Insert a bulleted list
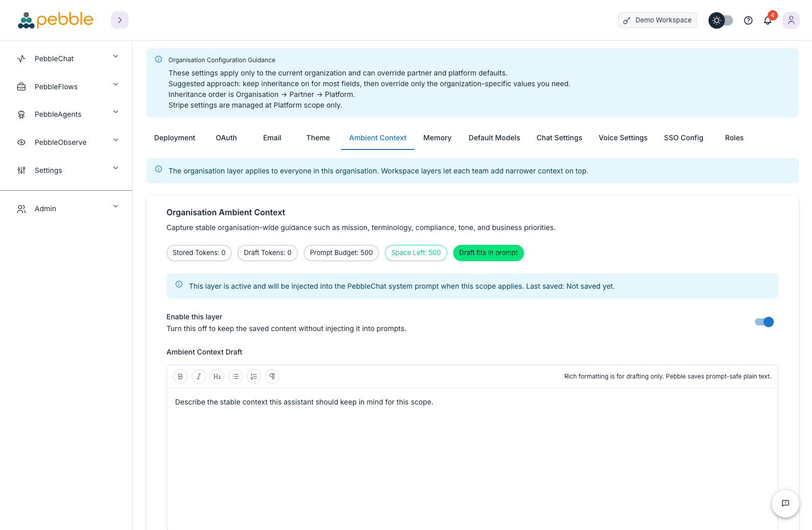The image size is (812, 530). tap(235, 376)
